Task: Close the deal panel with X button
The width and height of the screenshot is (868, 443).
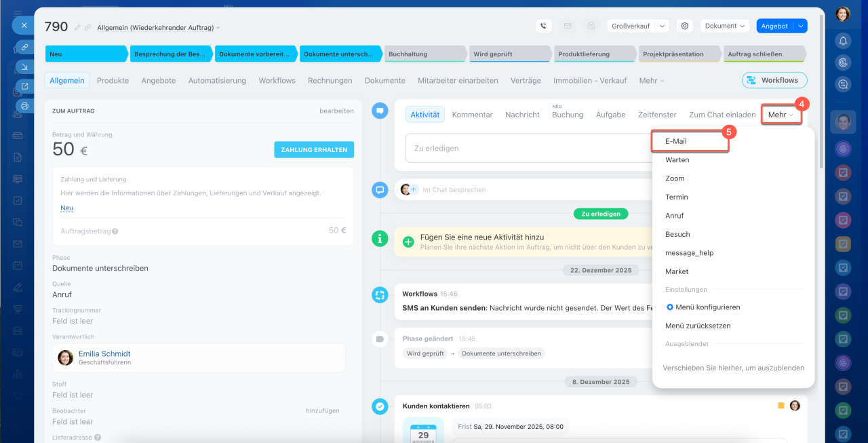Action: [x=24, y=26]
